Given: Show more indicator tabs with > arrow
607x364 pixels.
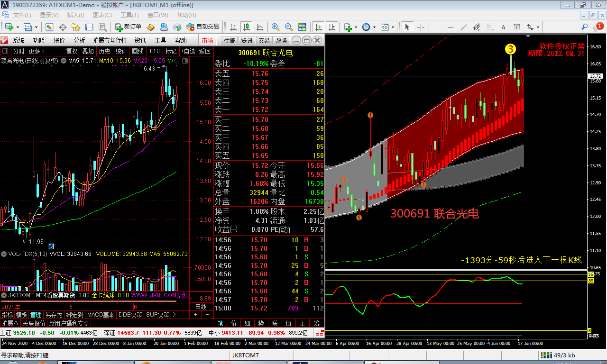Looking at the screenshot, I should click(x=174, y=315).
